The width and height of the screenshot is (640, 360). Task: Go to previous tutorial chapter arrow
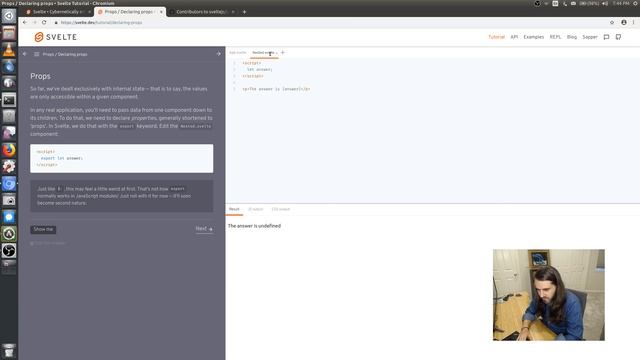(25, 54)
